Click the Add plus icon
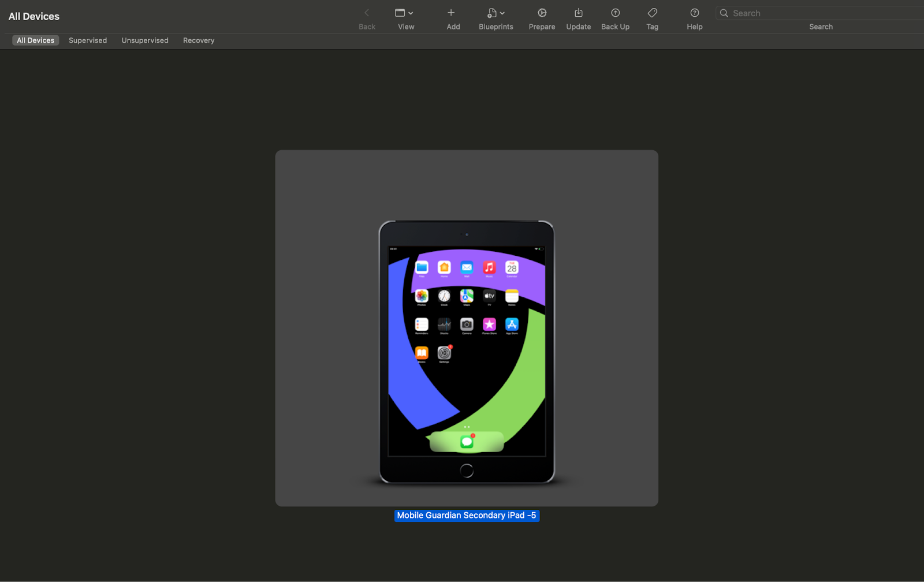The image size is (924, 582). pos(450,13)
